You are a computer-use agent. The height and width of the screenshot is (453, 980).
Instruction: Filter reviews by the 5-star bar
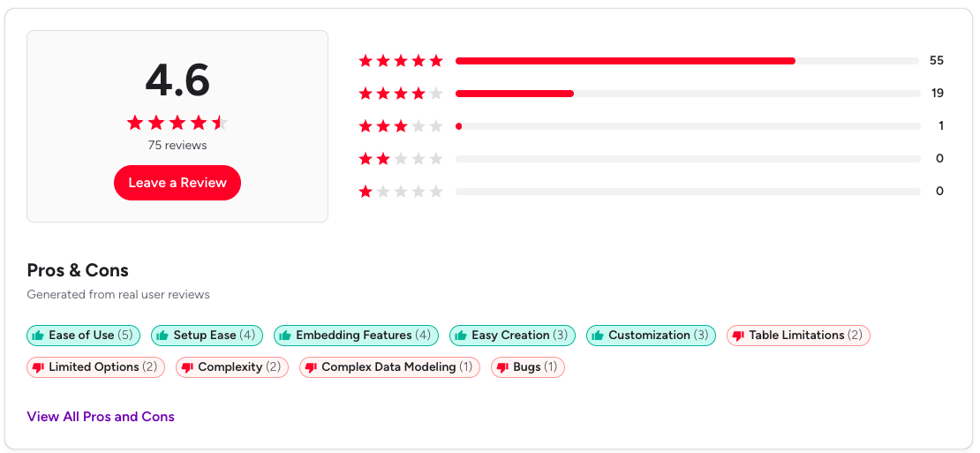[x=687, y=61]
